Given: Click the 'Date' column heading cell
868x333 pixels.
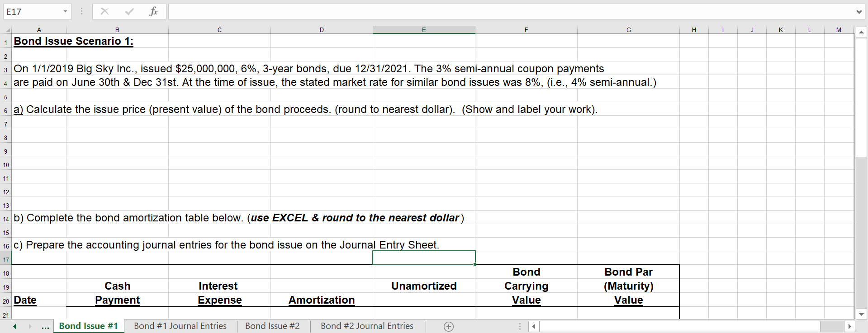Looking at the screenshot, I should (25, 300).
